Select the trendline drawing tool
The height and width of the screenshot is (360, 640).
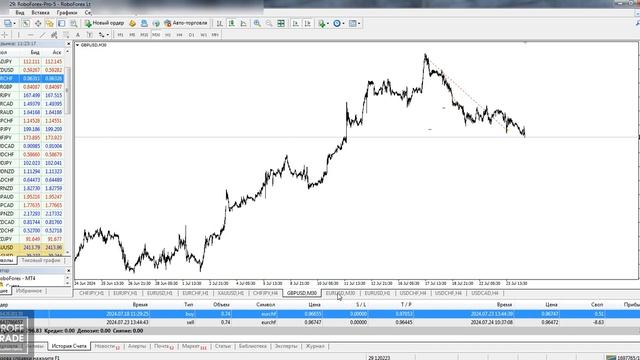(42, 35)
